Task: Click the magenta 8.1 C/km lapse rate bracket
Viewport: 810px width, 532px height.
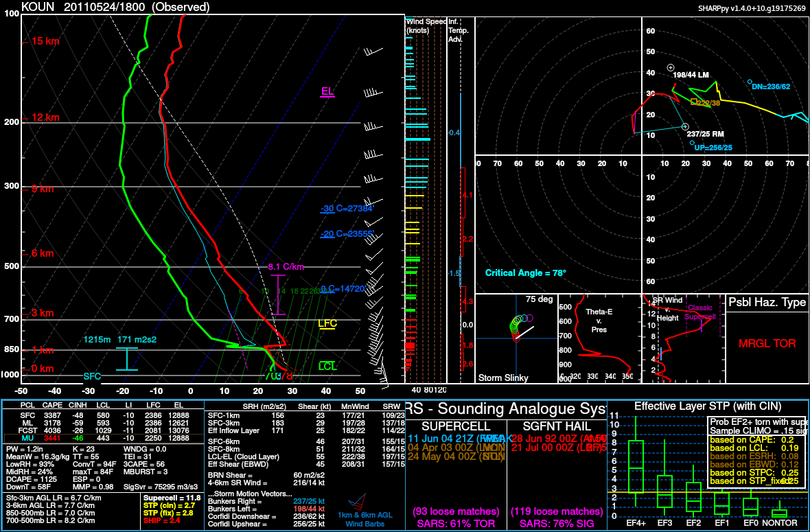Action: [x=278, y=294]
